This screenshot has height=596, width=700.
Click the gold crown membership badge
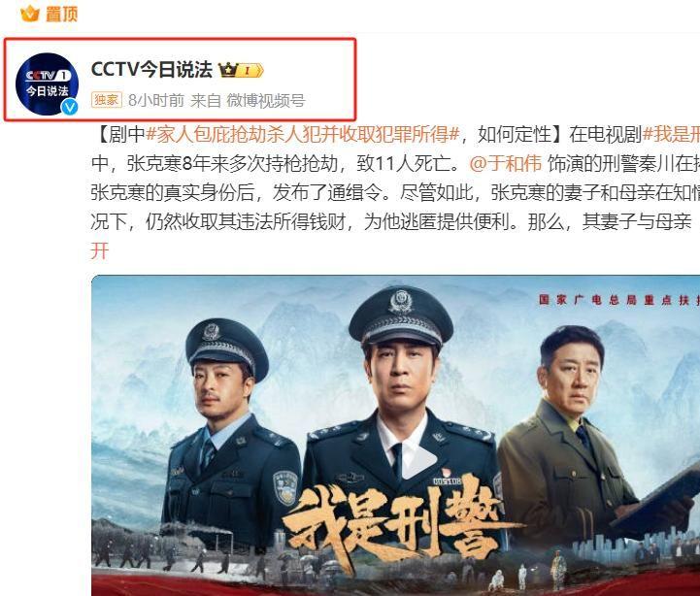(x=241, y=70)
